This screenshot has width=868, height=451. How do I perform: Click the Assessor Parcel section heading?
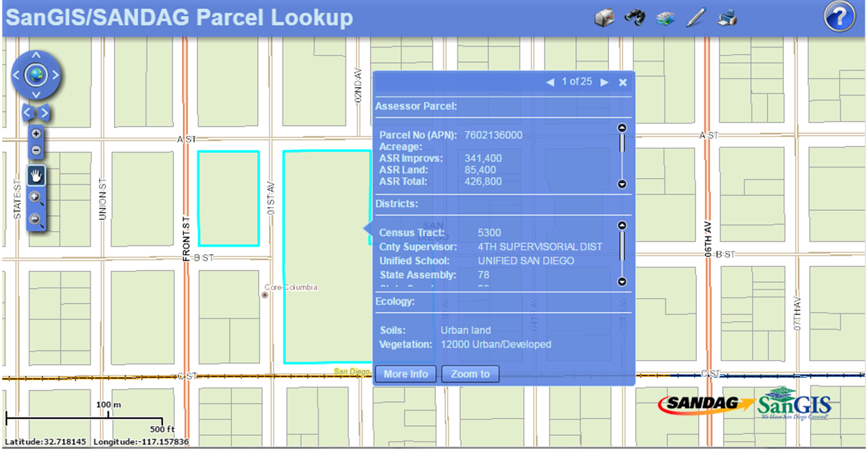(x=416, y=107)
